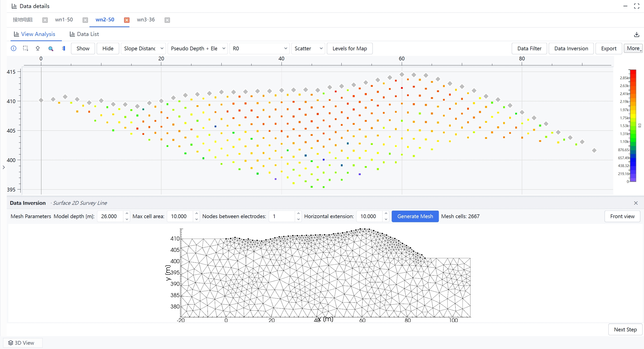Toggle the blue color bar icon

64,48
